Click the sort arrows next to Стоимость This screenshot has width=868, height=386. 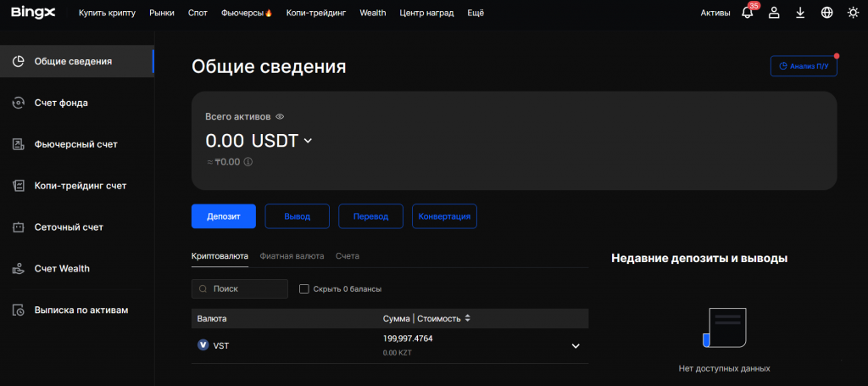point(467,318)
